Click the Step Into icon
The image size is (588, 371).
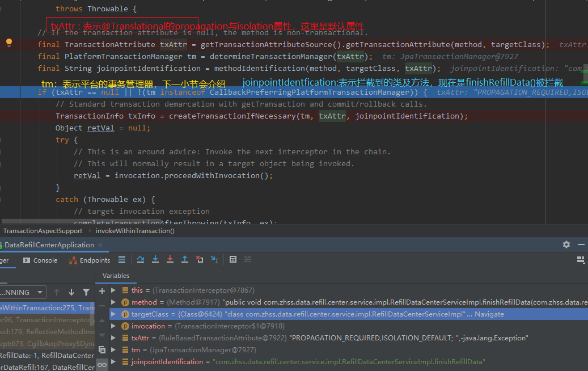[155, 260]
